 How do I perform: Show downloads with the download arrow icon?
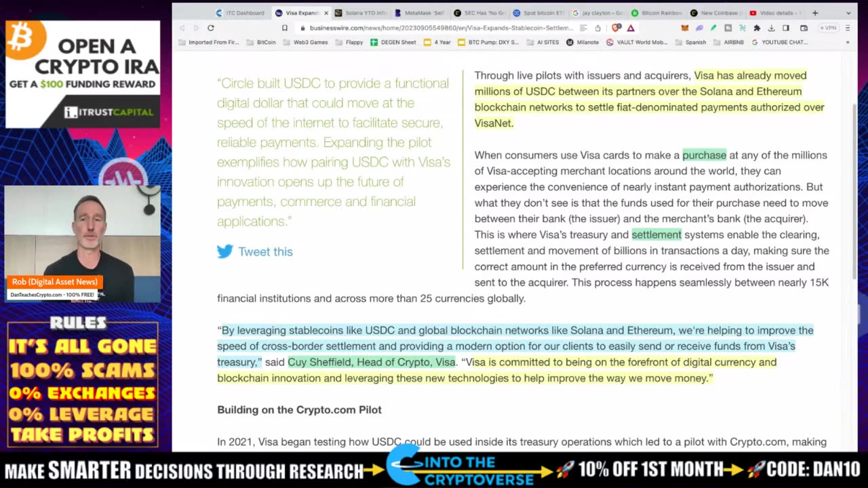(x=771, y=28)
